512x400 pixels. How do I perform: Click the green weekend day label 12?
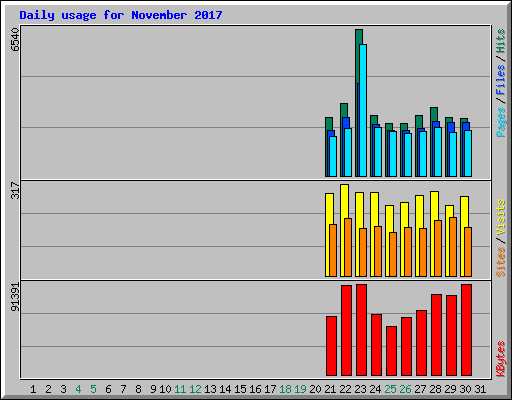coord(195,389)
